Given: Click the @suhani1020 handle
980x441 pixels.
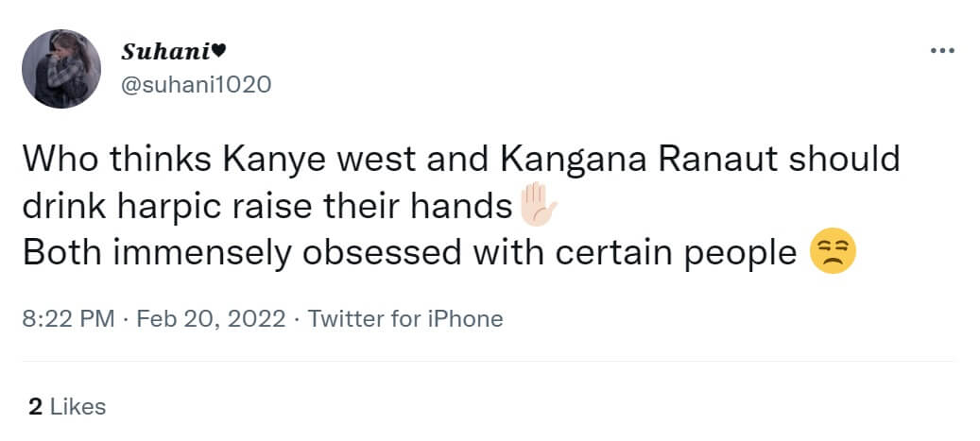Looking at the screenshot, I should pos(195,84).
